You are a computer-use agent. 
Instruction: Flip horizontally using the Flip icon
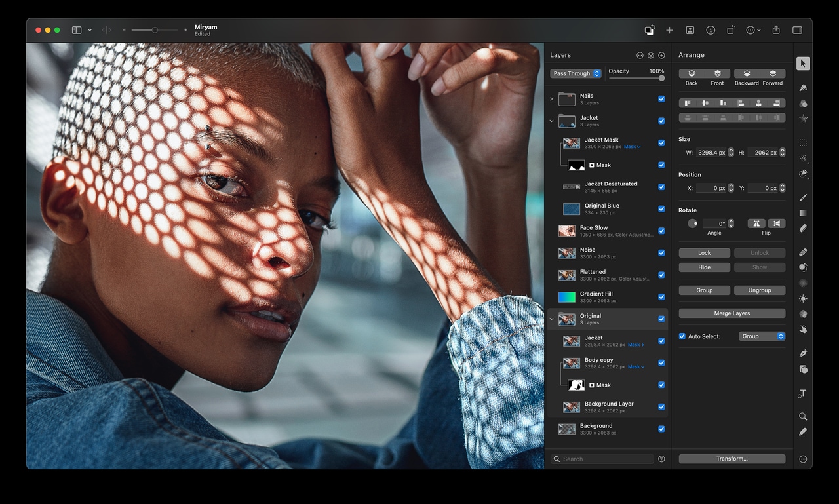[756, 223]
